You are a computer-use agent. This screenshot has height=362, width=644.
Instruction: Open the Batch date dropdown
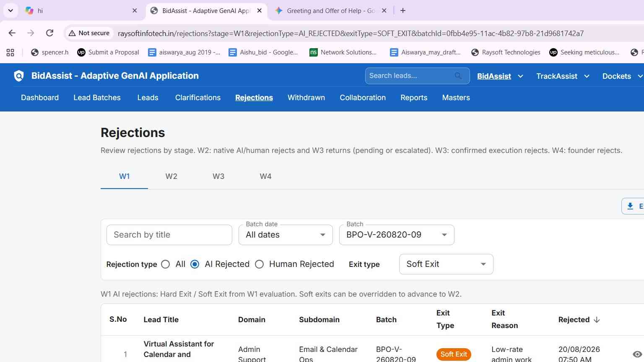[286, 235]
